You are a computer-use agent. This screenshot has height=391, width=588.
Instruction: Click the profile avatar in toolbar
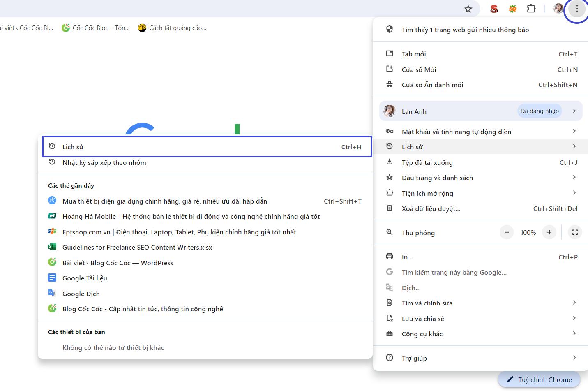[558, 9]
